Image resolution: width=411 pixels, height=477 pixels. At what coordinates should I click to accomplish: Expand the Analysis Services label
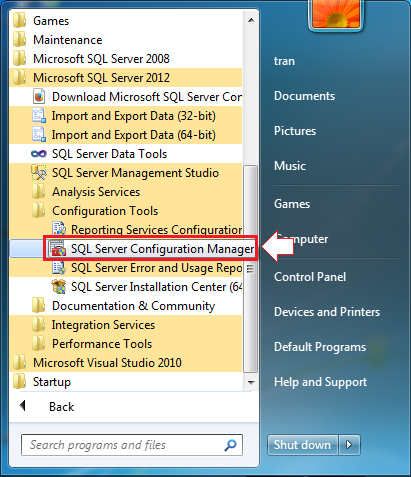[x=96, y=192]
